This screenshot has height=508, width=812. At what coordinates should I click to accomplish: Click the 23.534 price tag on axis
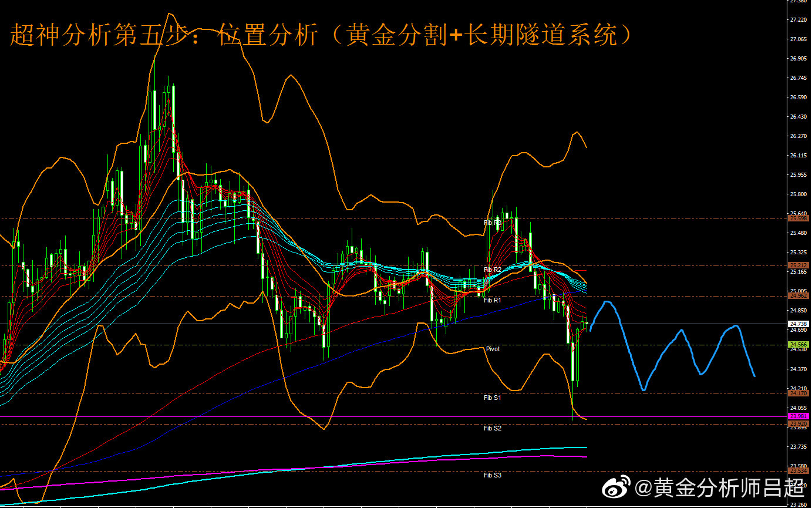tap(798, 470)
